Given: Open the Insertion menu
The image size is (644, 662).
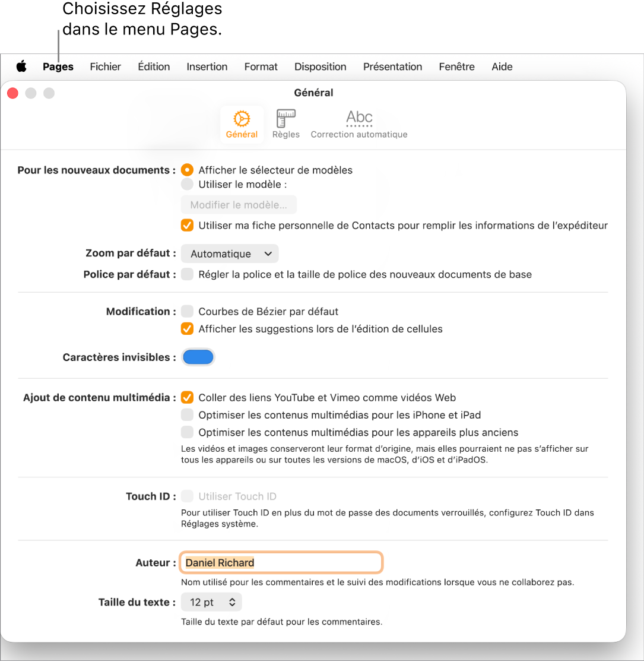Looking at the screenshot, I should 207,66.
